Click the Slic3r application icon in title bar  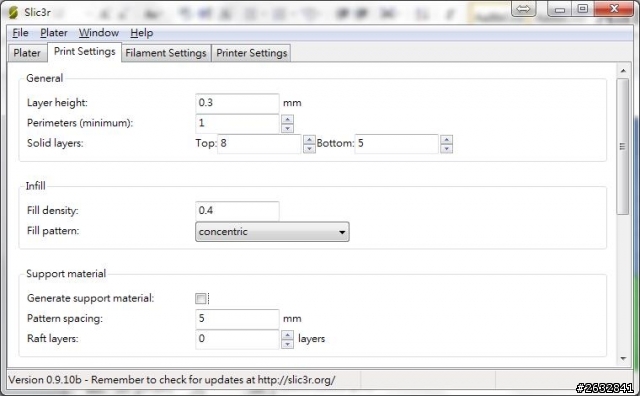[x=13, y=12]
